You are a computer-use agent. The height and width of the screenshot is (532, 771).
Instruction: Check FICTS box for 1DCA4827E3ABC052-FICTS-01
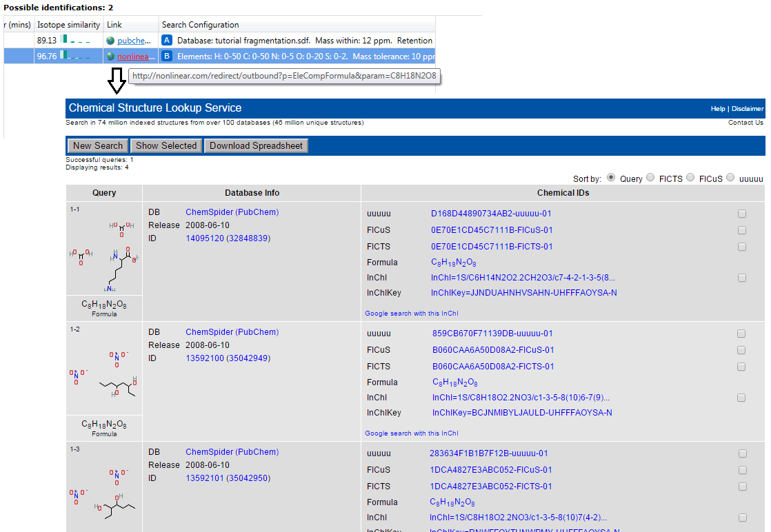[743, 487]
